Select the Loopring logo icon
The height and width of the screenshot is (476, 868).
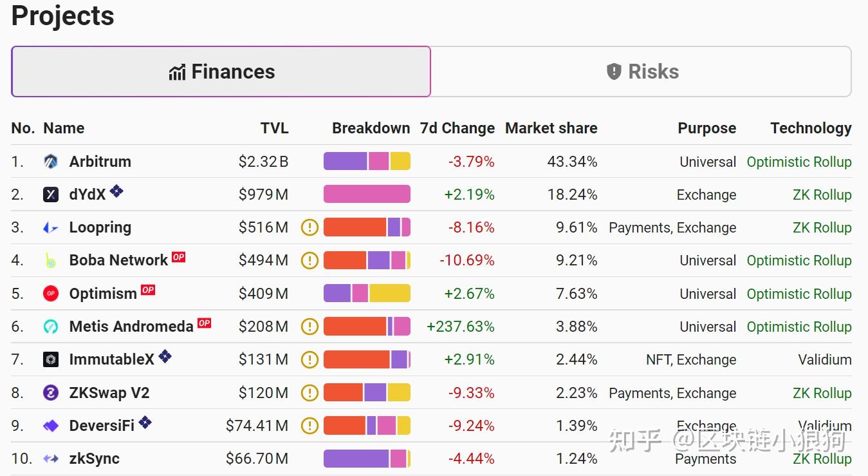click(51, 227)
